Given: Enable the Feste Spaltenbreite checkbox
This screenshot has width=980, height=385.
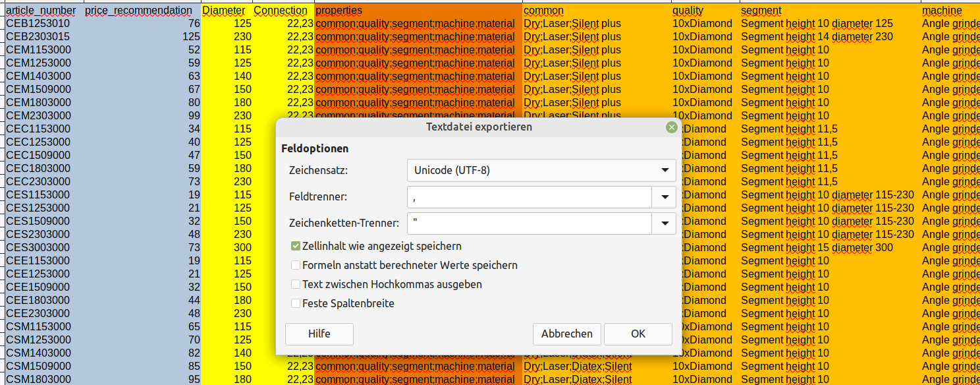Looking at the screenshot, I should [296, 303].
